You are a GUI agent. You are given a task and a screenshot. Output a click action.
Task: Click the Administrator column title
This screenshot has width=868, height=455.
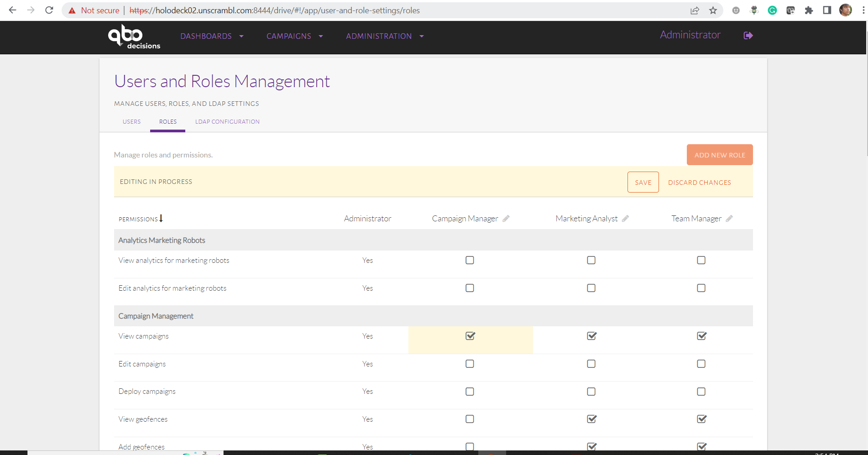[367, 219]
